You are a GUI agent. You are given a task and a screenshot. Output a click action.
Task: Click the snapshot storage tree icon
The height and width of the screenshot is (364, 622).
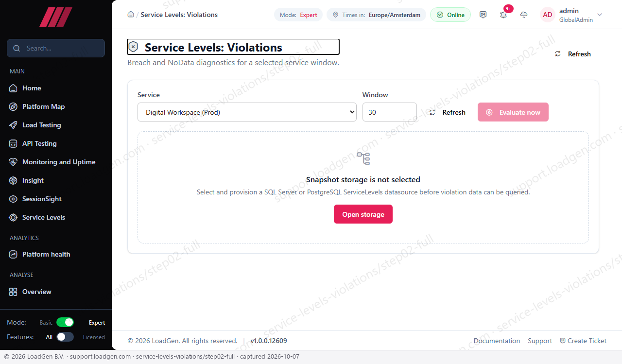click(x=363, y=159)
